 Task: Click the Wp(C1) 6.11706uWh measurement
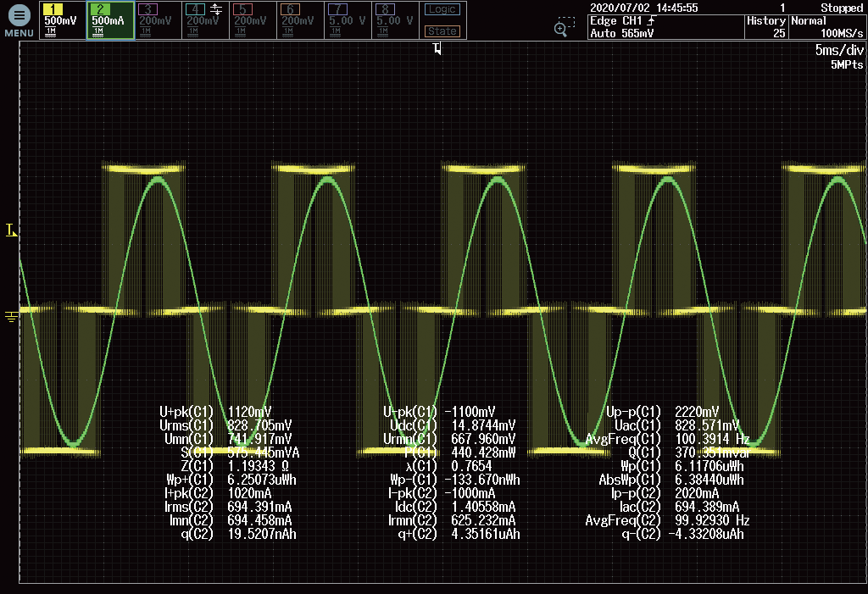(682, 466)
